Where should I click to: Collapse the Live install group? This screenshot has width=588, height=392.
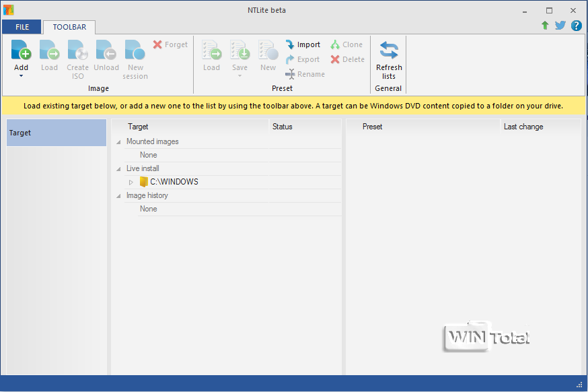[x=118, y=169]
